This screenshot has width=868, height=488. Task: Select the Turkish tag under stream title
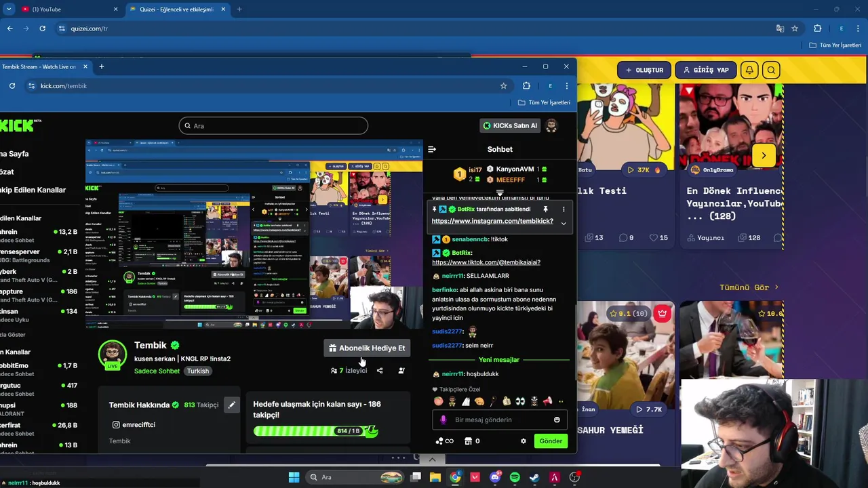198,371
